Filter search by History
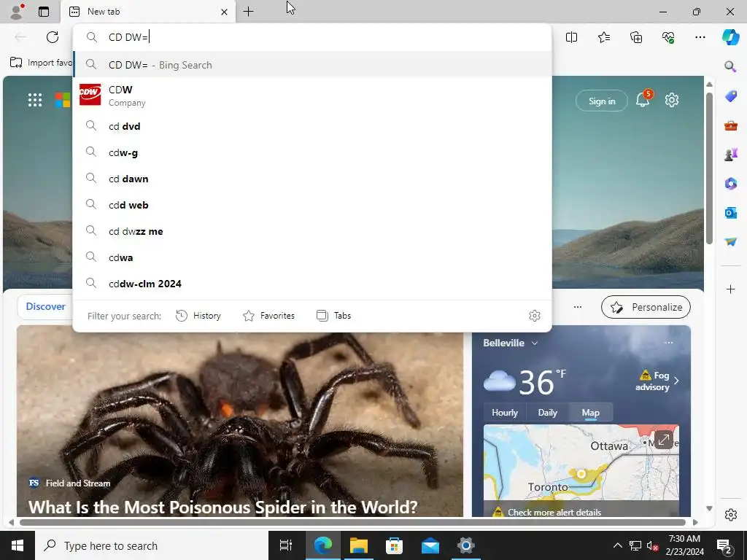 198,316
